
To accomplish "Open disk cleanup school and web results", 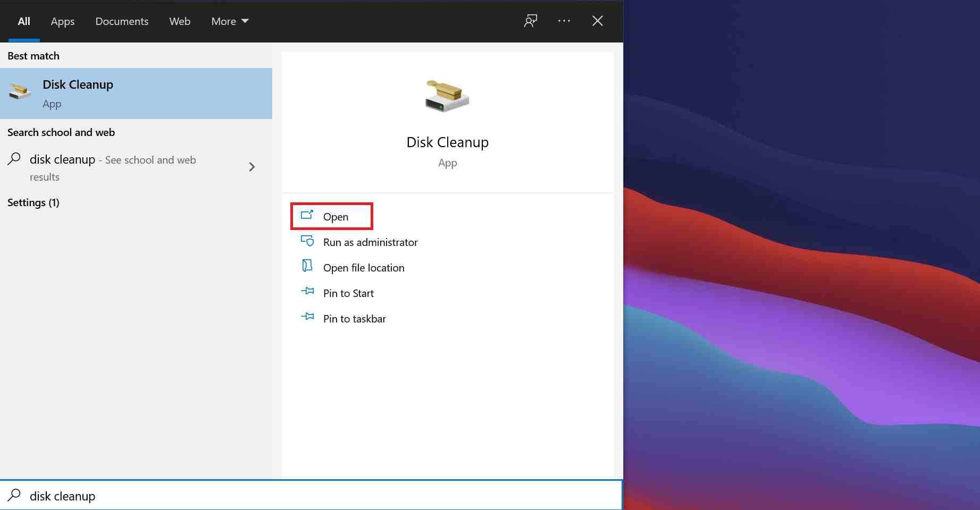I will [x=136, y=167].
